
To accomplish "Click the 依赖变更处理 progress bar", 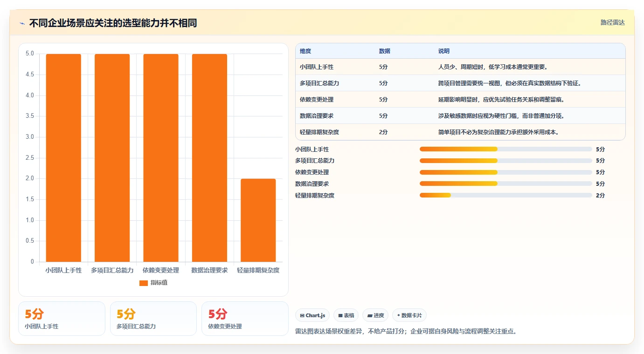I will pyautogui.click(x=506, y=172).
